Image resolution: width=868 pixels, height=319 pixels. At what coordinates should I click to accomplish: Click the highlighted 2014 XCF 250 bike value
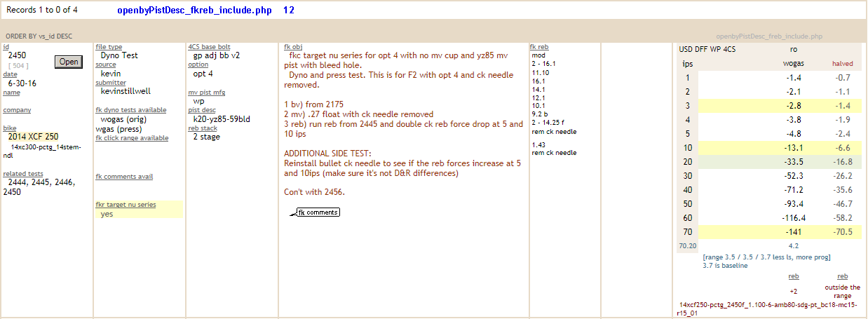pos(34,137)
